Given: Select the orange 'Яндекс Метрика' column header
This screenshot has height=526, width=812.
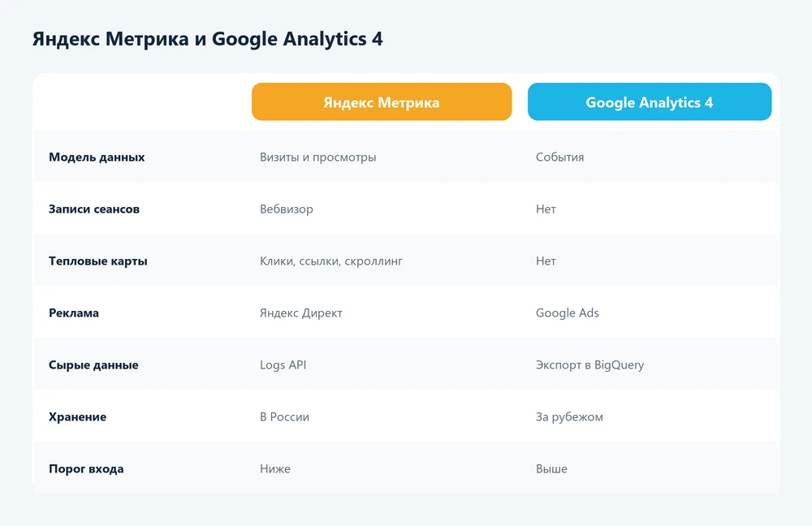Looking at the screenshot, I should pyautogui.click(x=382, y=102).
